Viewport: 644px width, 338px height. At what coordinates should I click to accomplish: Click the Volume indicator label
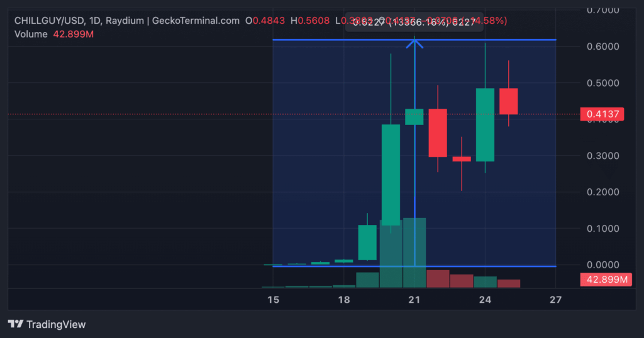pyautogui.click(x=31, y=33)
